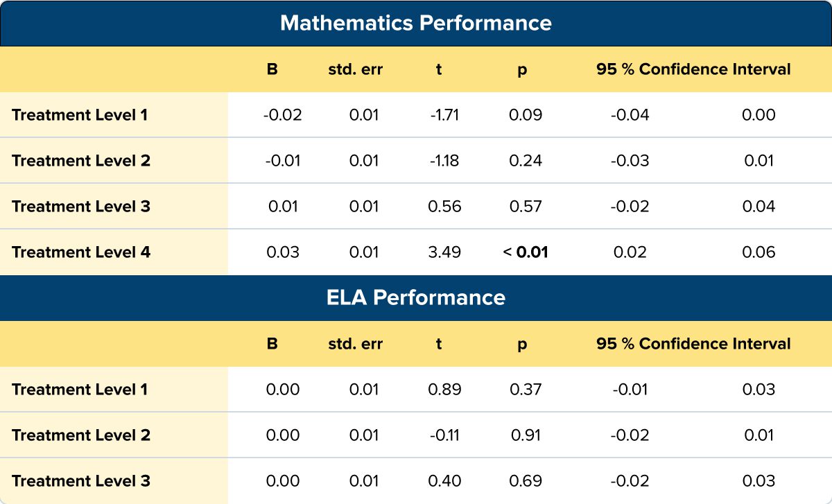The height and width of the screenshot is (504, 832).
Task: Select the p-value 0.69 cell
Action: click(526, 481)
